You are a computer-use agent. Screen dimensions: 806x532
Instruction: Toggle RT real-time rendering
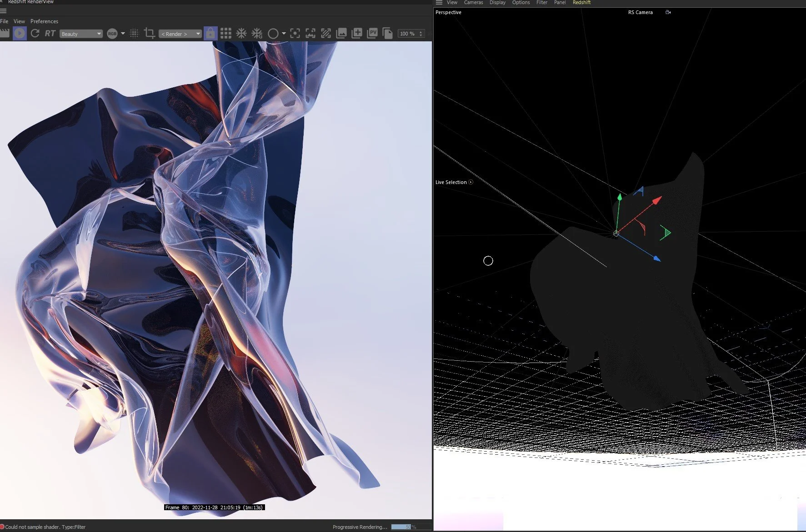(x=50, y=33)
